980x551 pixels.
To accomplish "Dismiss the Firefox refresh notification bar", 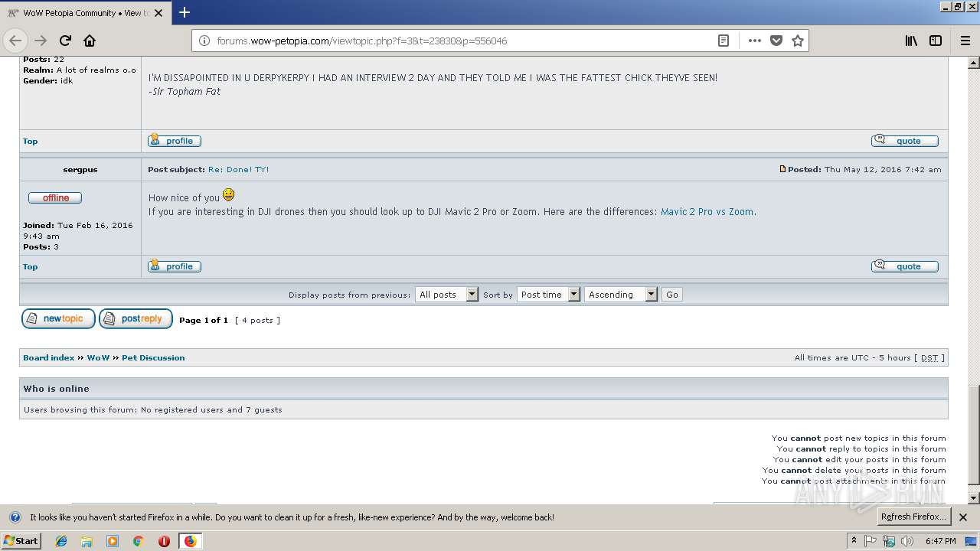I will pos(963,517).
